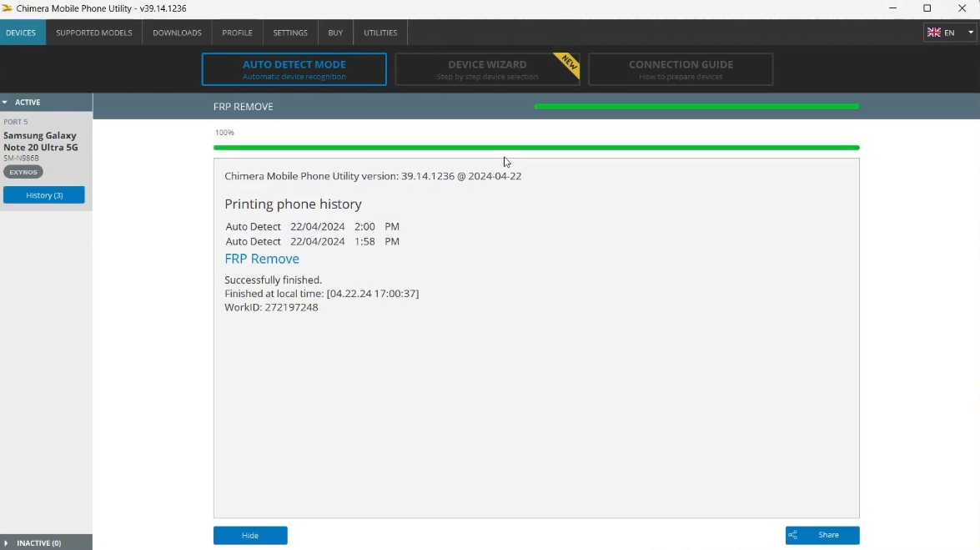Screen dimensions: 980x550
Task: Click the Auto Detect 1:58 PM history row
Action: 313,241
